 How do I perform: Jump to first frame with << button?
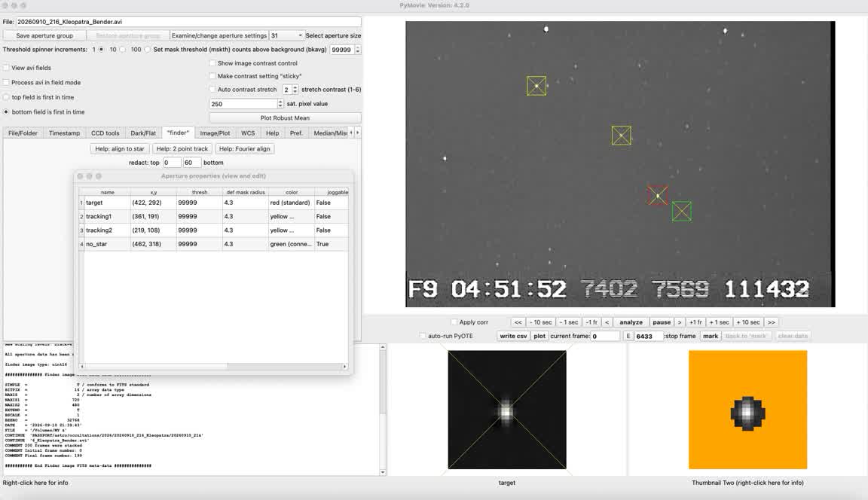pyautogui.click(x=518, y=322)
